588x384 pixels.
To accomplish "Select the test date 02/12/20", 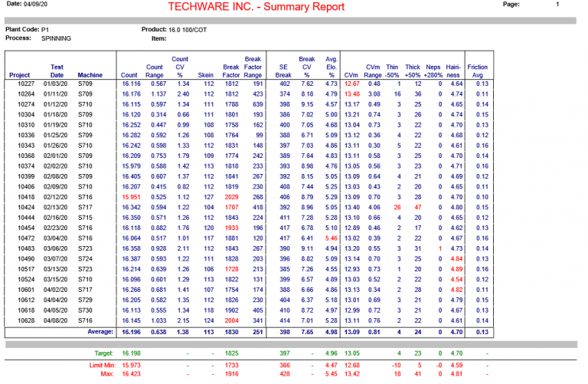I will [x=55, y=197].
